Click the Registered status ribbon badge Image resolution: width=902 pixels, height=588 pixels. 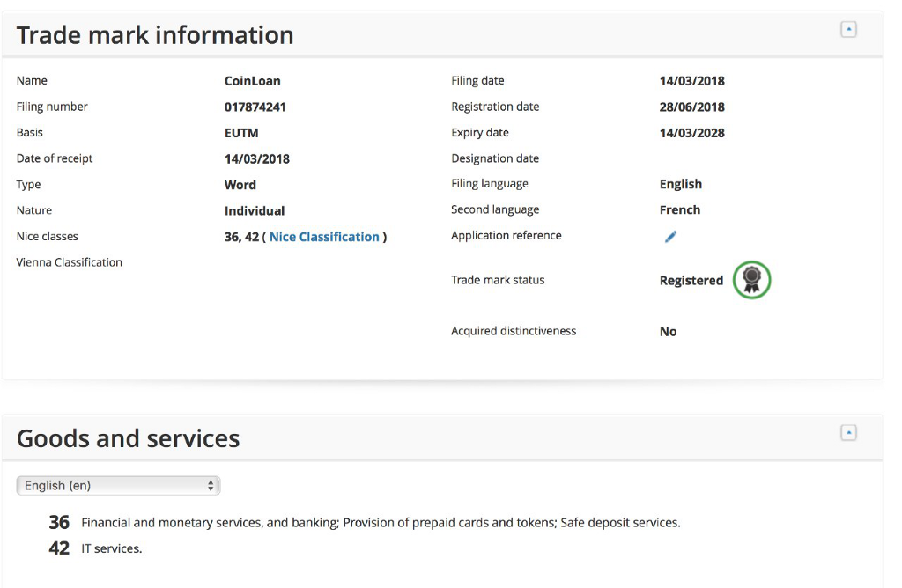point(752,280)
